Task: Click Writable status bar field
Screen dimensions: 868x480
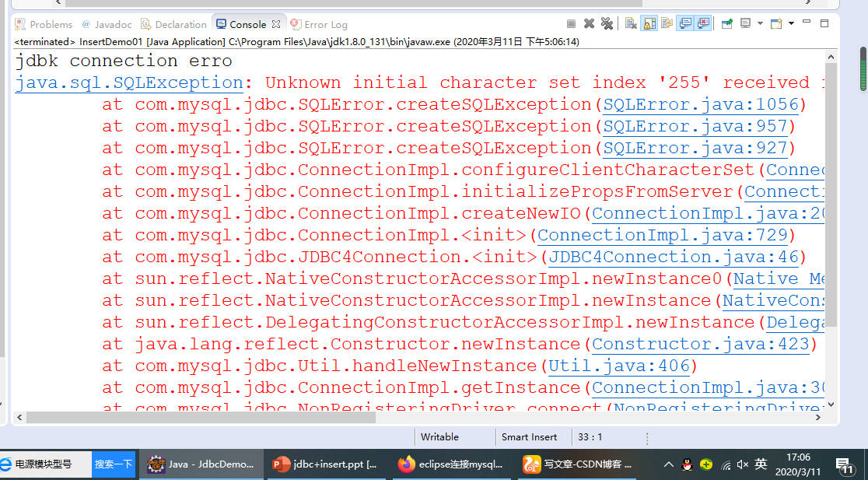Action: pyautogui.click(x=439, y=436)
